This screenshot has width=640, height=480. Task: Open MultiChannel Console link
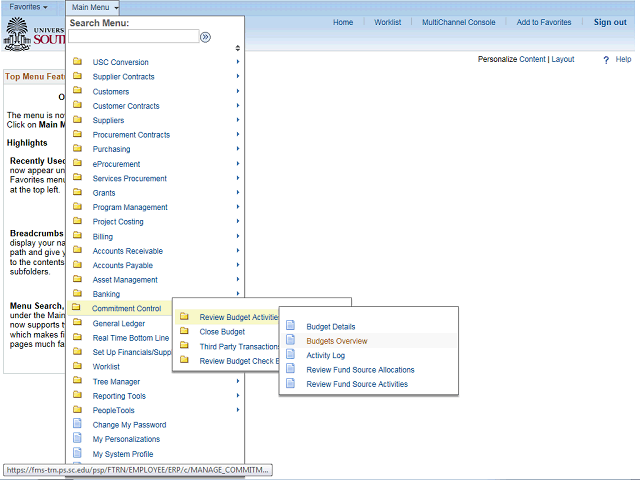(x=458, y=22)
